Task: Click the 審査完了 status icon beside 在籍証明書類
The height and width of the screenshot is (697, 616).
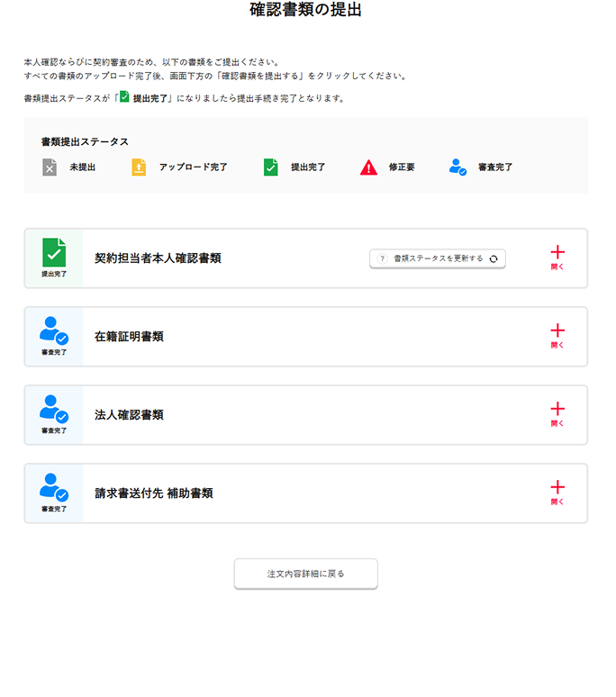Action: coord(54,331)
